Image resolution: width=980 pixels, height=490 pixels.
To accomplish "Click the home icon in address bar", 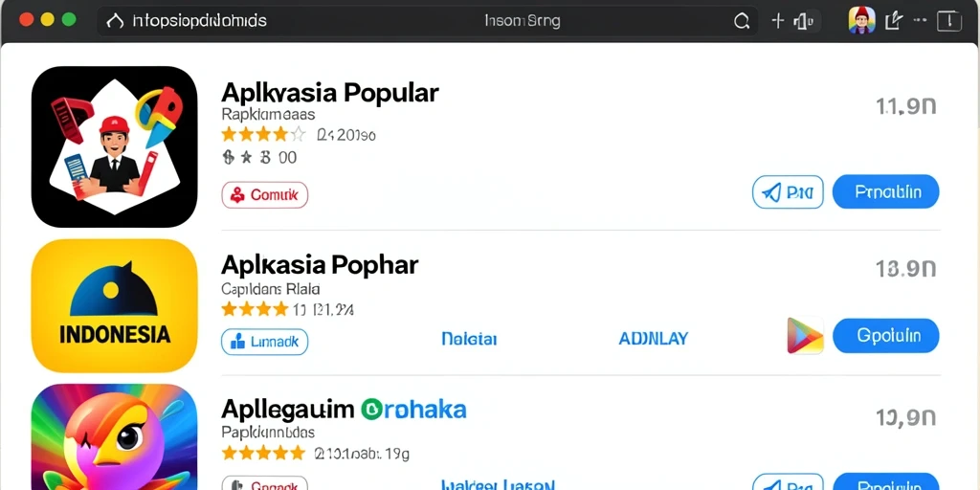I will click(x=115, y=21).
